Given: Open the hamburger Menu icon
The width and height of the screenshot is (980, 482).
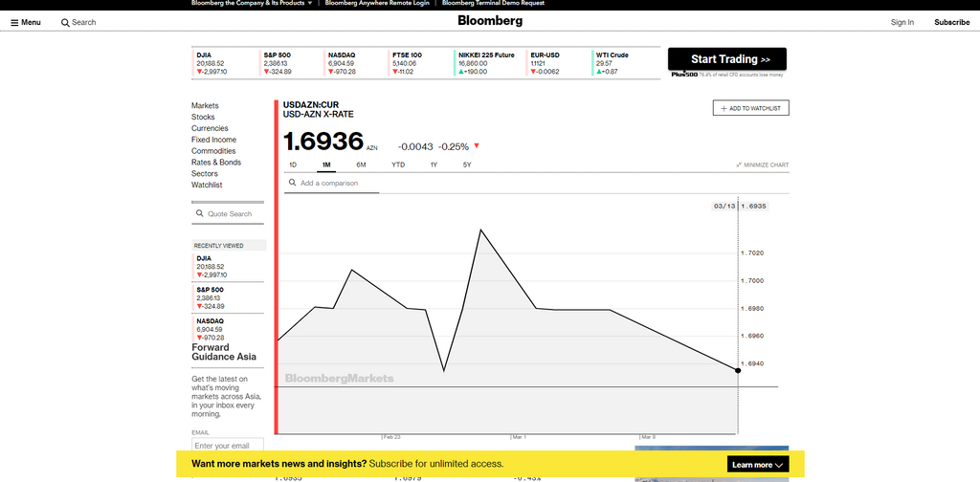Looking at the screenshot, I should [15, 23].
